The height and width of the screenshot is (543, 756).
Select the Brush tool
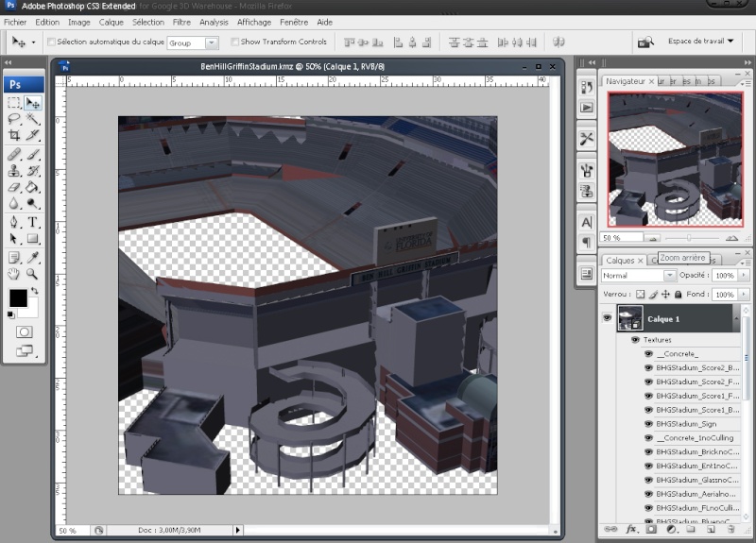click(x=33, y=154)
